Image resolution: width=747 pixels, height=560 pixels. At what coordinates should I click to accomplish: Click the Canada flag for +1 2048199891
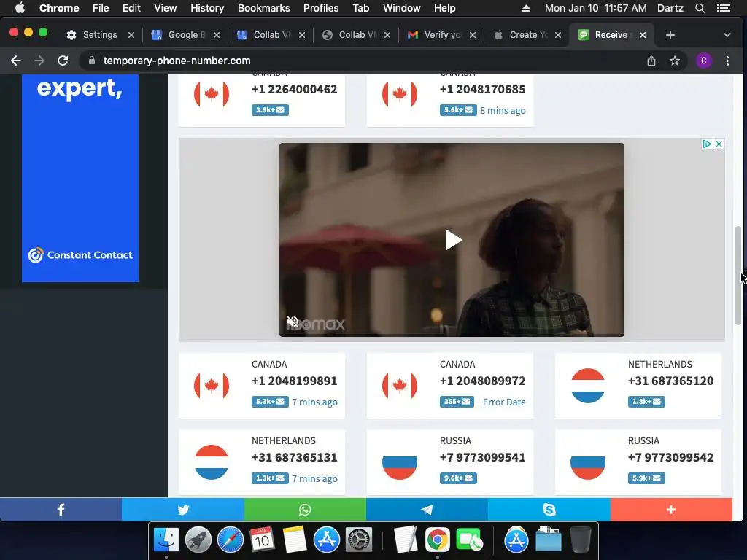[212, 386]
